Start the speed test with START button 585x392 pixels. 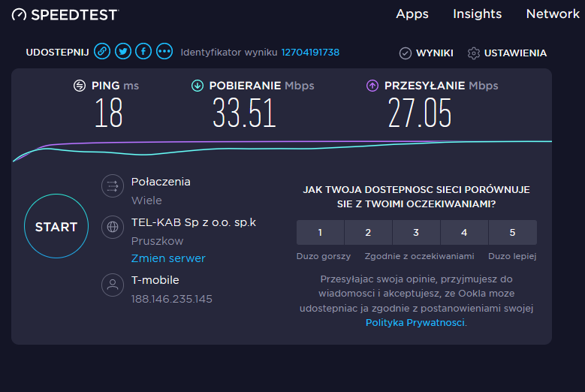tap(56, 226)
